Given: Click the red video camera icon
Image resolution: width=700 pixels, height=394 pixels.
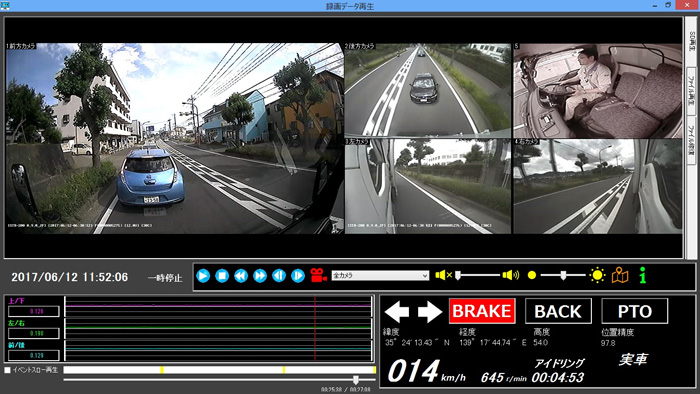Looking at the screenshot, I should click(x=318, y=275).
